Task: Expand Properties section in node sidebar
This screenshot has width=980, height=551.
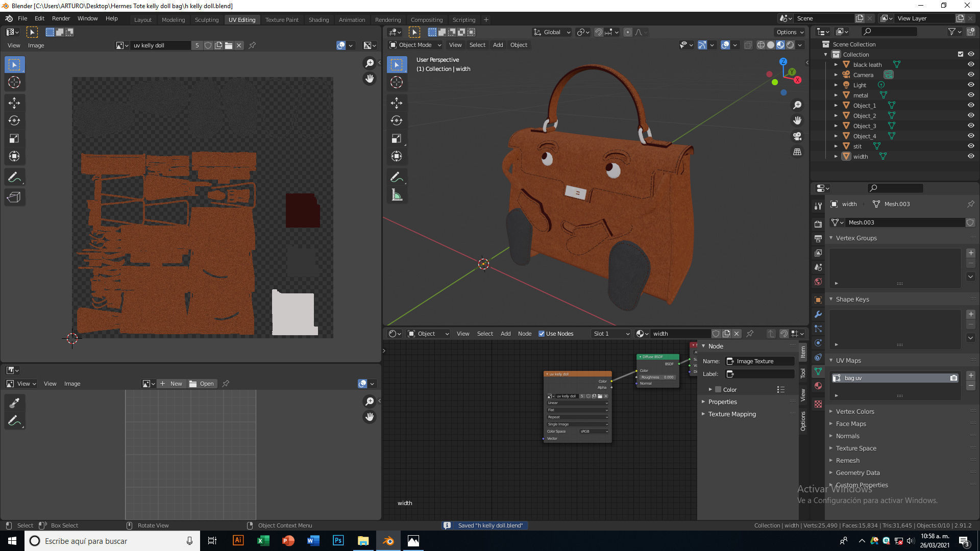Action: pyautogui.click(x=722, y=402)
